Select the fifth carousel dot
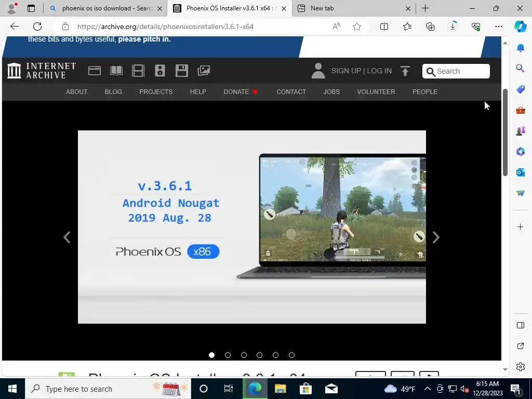This screenshot has width=532, height=399. tap(275, 355)
